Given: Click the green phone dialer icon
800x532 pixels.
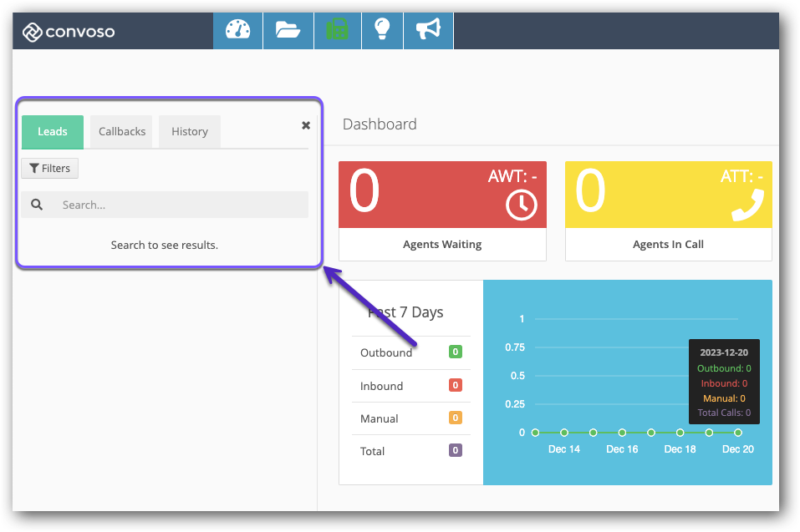Looking at the screenshot, I should [337, 31].
